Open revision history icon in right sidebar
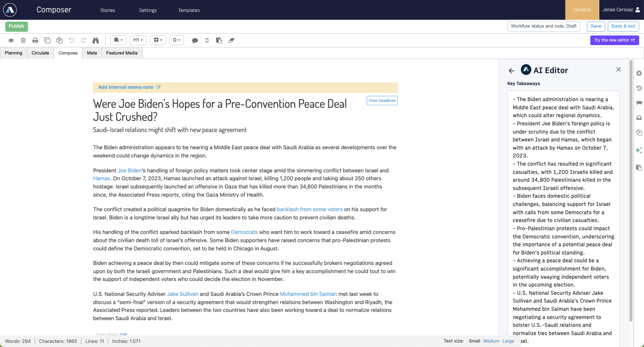The width and height of the screenshot is (644, 347). [x=639, y=88]
